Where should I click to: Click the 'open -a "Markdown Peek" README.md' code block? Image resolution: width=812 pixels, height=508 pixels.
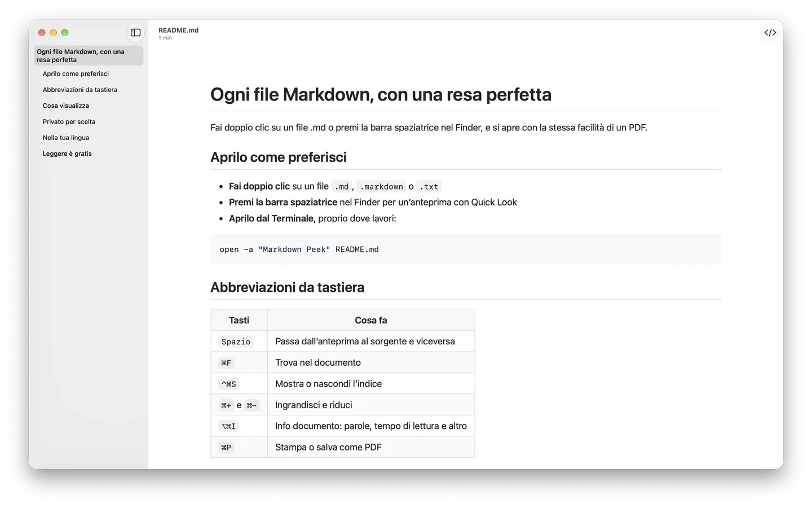click(466, 249)
